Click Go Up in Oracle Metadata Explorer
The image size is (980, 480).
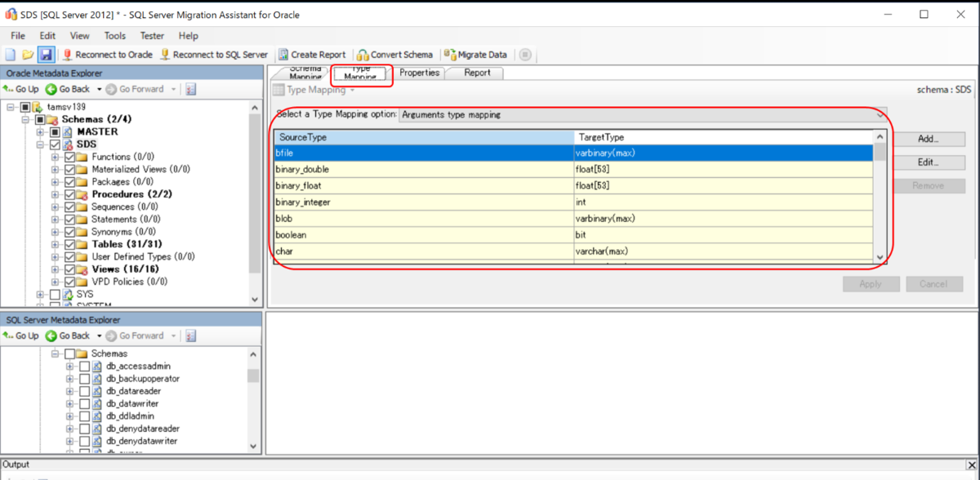pyautogui.click(x=21, y=89)
